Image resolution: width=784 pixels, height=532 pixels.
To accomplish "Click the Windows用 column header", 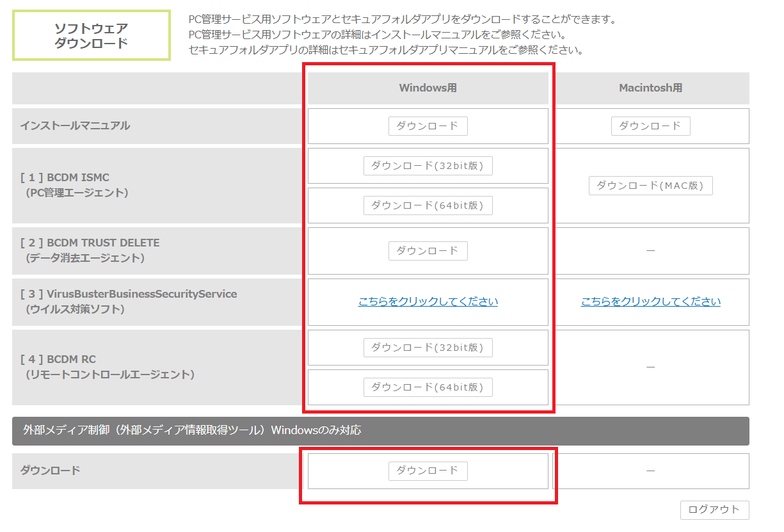I will pyautogui.click(x=428, y=88).
